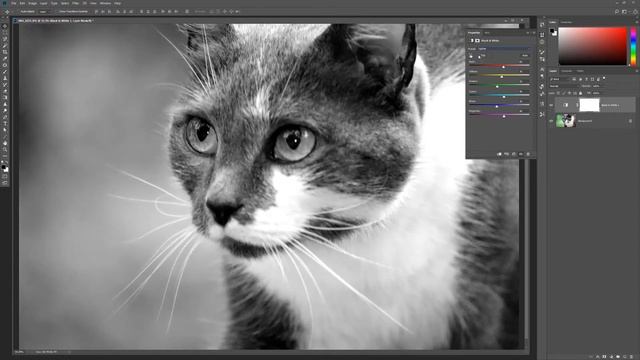
Task: Adjust the Blues slider
Action: coord(497,106)
